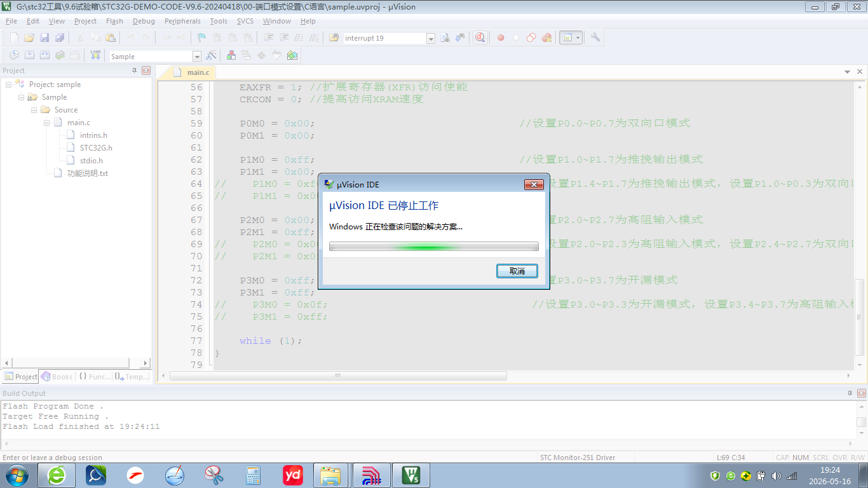The height and width of the screenshot is (488, 868).
Task: Close the Project panel
Action: (x=146, y=71)
